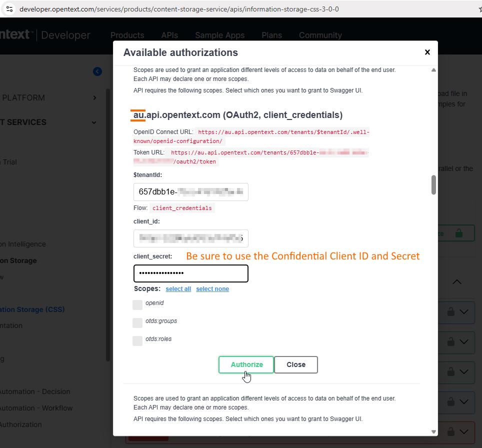The height and width of the screenshot is (448, 482).
Task: Open the APIs menu in top navigation
Action: pyautogui.click(x=169, y=35)
